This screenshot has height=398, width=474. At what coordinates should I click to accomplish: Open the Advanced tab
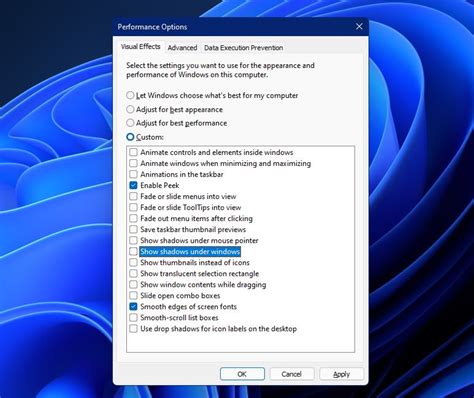pyautogui.click(x=182, y=48)
